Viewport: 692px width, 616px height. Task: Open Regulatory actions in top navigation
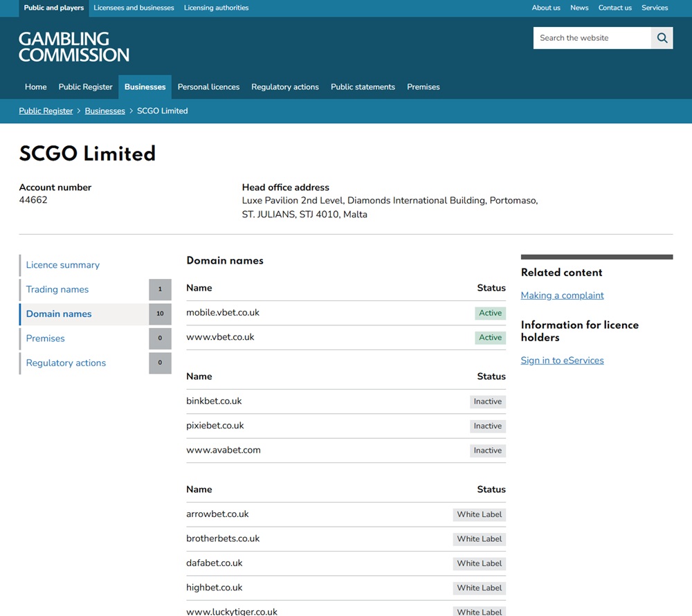pyautogui.click(x=285, y=87)
